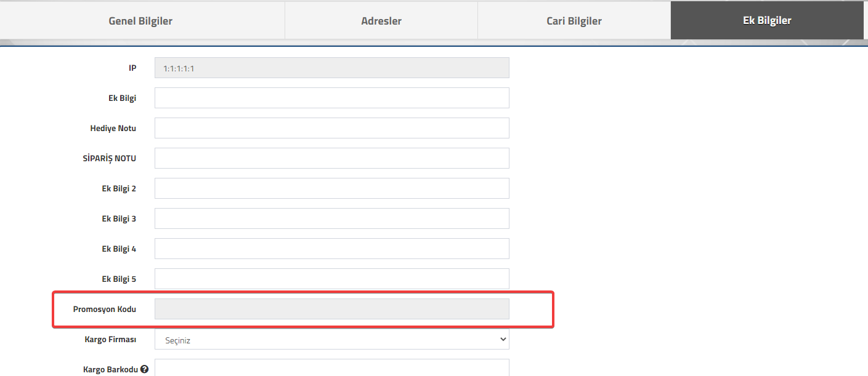Image resolution: width=868 pixels, height=376 pixels.
Task: Focus the Ek Bilgi 2 input
Action: [x=332, y=188]
